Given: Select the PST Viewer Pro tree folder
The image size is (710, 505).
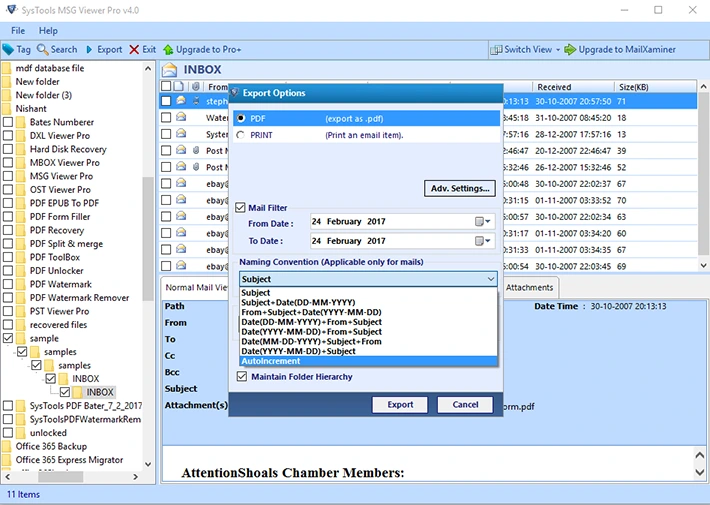Looking at the screenshot, I should pos(59,312).
